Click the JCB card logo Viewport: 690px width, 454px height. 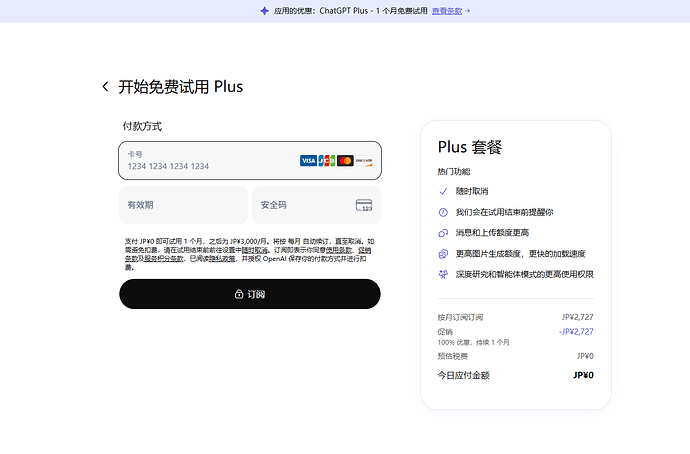[327, 161]
